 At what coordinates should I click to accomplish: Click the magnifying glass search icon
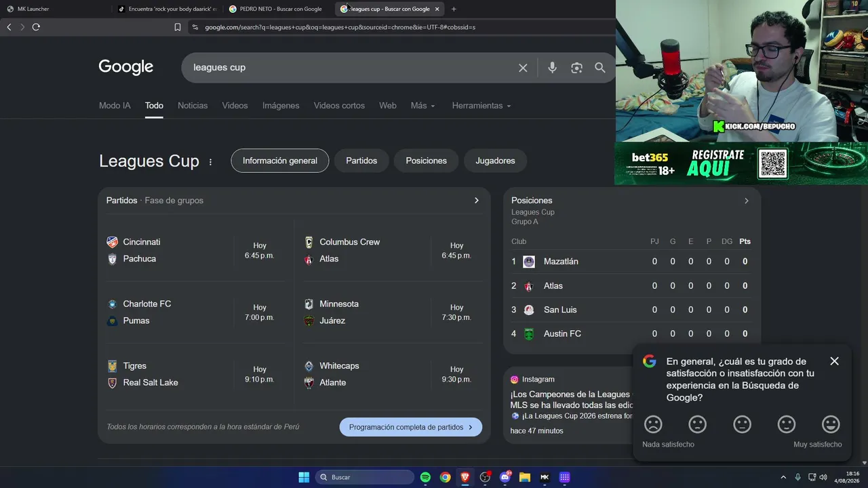coord(600,68)
